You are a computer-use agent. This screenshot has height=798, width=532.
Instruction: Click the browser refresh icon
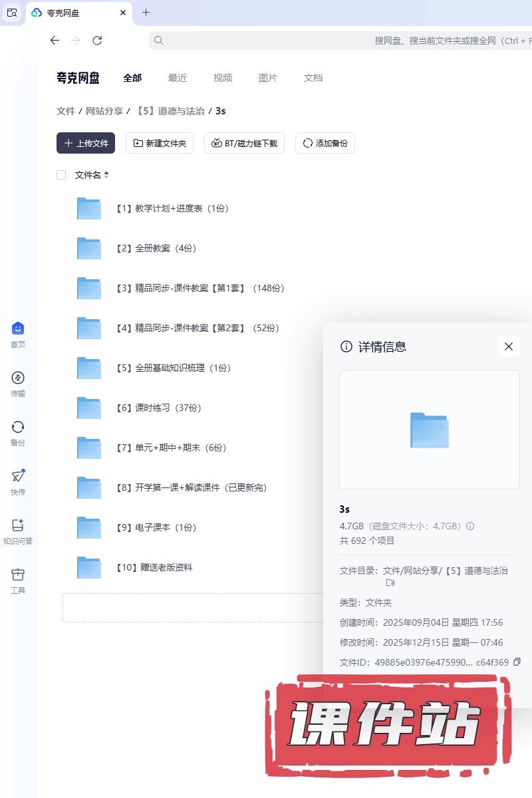(97, 41)
